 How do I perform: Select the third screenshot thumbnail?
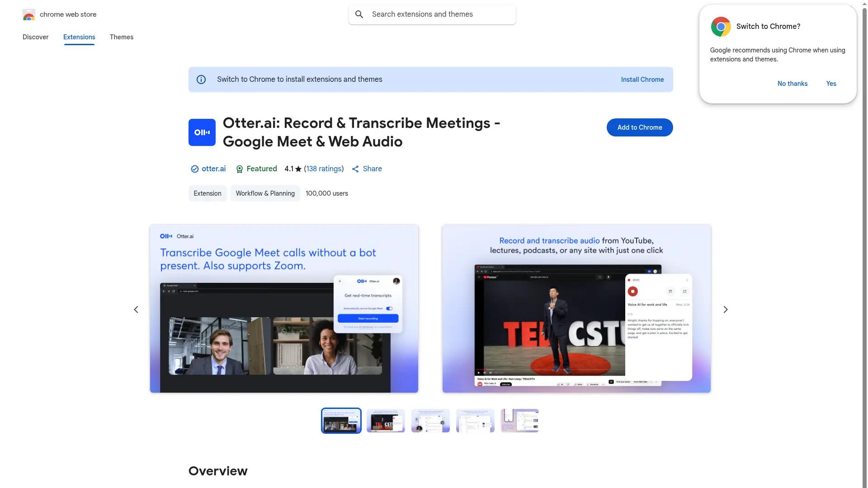pos(430,421)
